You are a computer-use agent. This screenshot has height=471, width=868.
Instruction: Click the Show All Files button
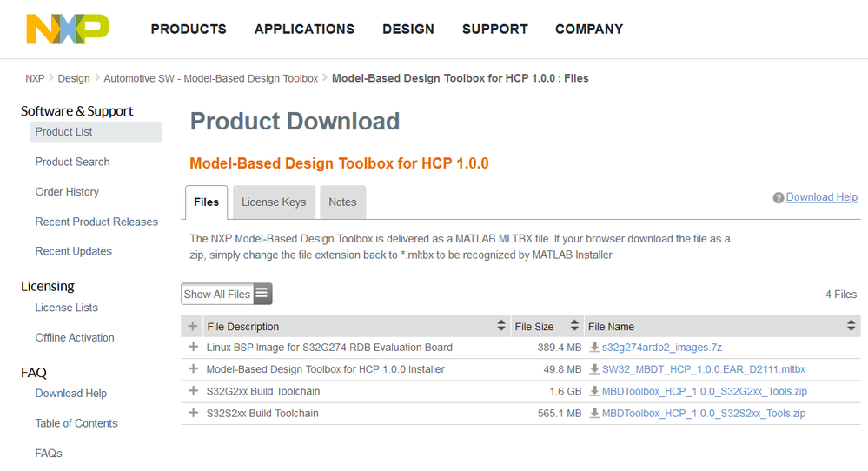[227, 294]
